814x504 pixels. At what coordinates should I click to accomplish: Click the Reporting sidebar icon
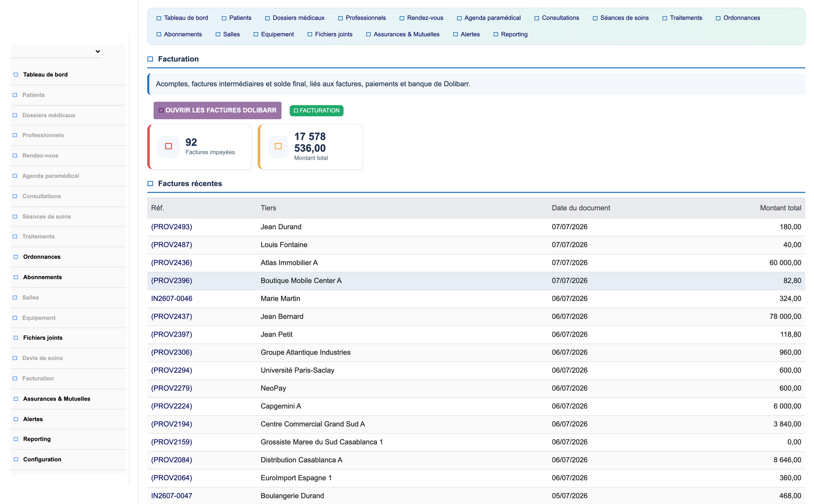coord(16,439)
